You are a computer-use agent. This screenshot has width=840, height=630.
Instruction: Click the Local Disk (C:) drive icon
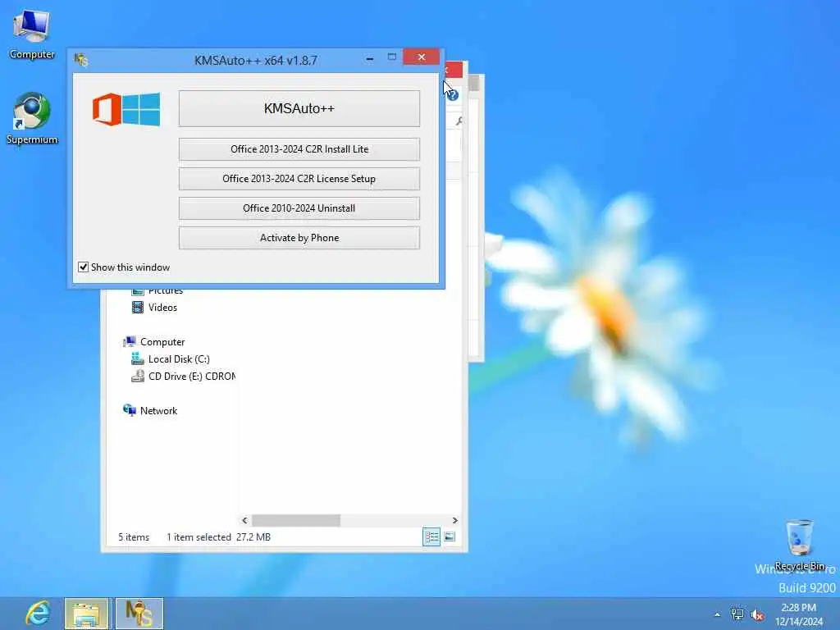138,359
